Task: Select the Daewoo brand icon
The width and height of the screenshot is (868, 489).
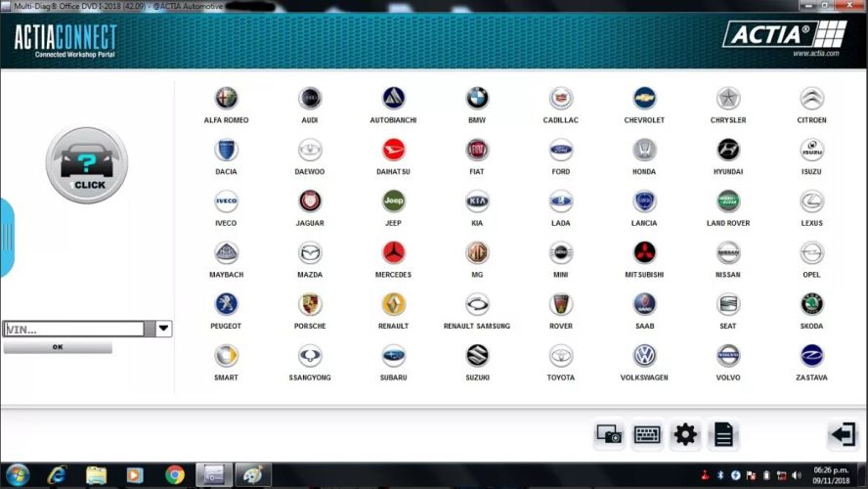Action: [x=310, y=150]
